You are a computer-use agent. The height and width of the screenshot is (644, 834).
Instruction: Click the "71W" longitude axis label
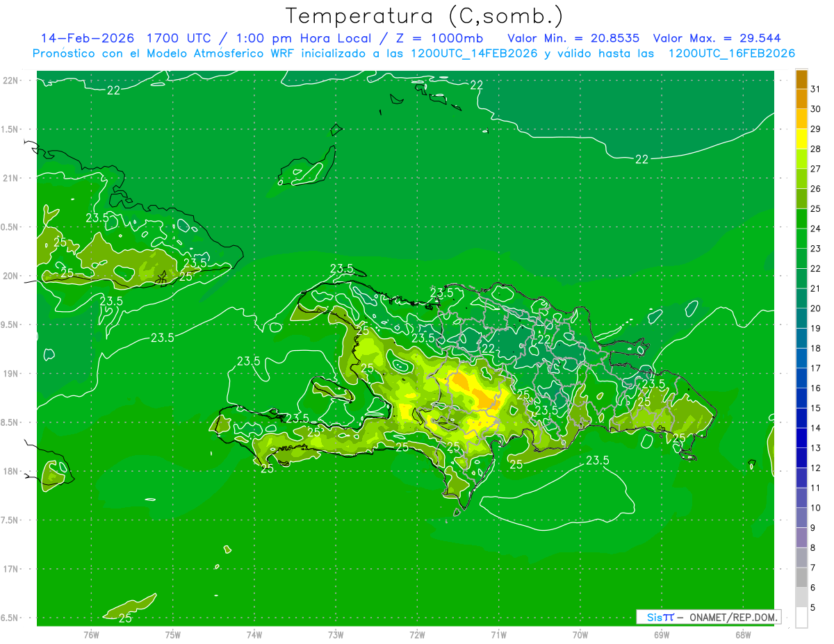[498, 634]
